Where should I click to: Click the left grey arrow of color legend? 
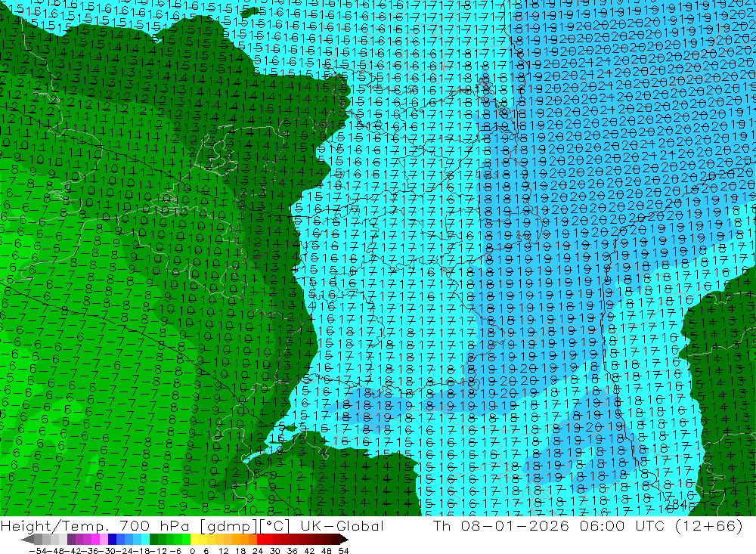tap(27, 539)
